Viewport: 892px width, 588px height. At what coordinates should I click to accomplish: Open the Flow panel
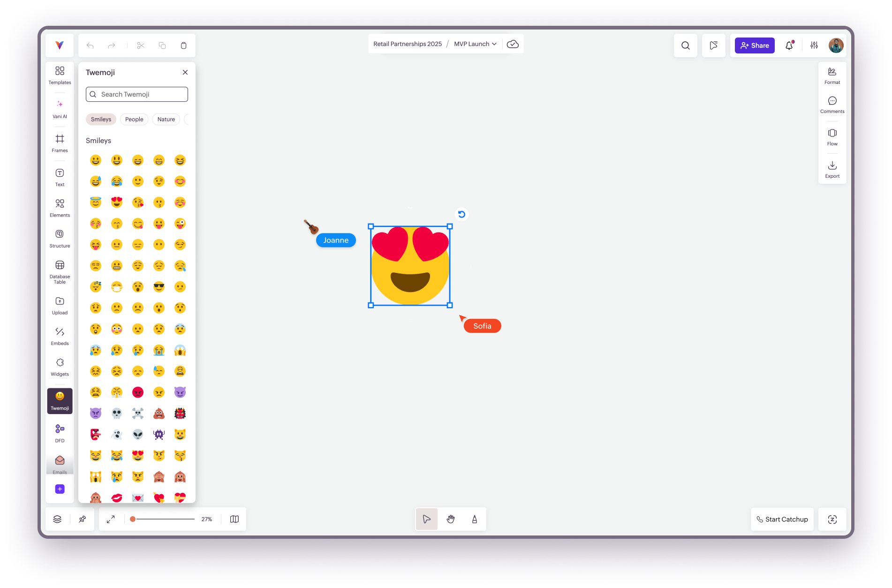tap(832, 137)
